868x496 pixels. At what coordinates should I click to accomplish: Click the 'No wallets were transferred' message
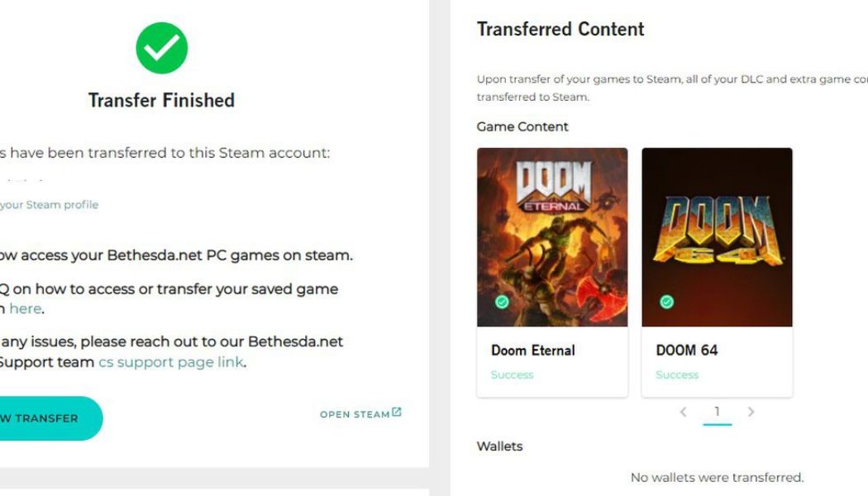(x=718, y=477)
